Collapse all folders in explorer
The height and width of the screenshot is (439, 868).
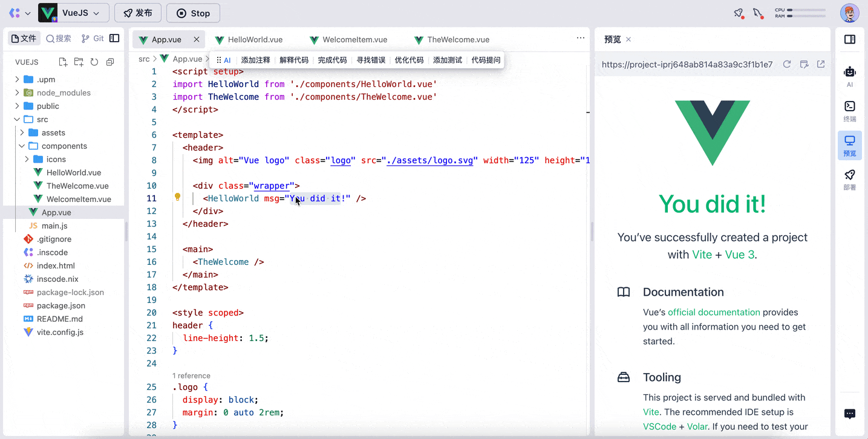(x=110, y=62)
